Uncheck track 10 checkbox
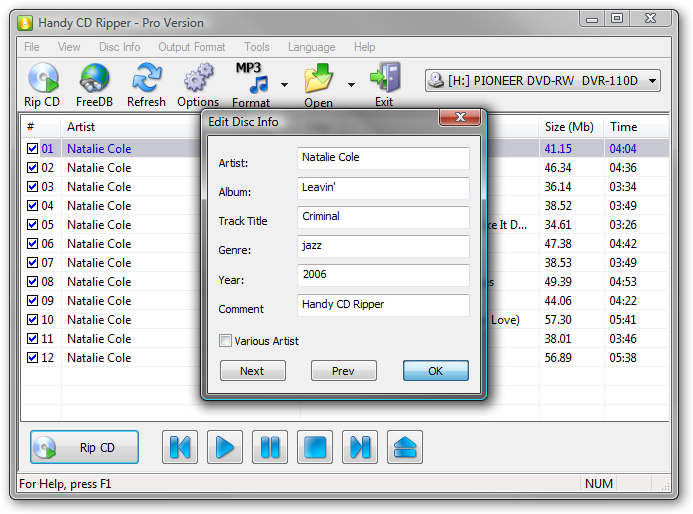 (x=32, y=320)
